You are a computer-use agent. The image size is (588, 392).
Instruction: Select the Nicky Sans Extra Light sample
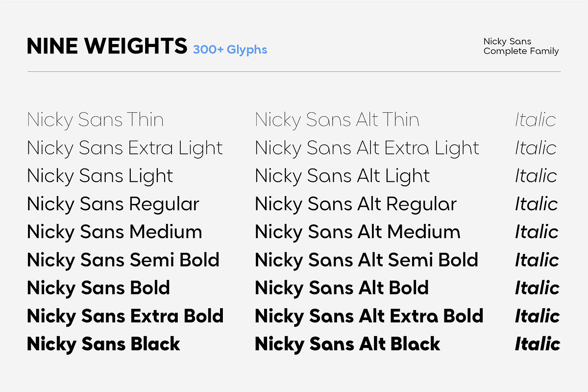point(125,148)
